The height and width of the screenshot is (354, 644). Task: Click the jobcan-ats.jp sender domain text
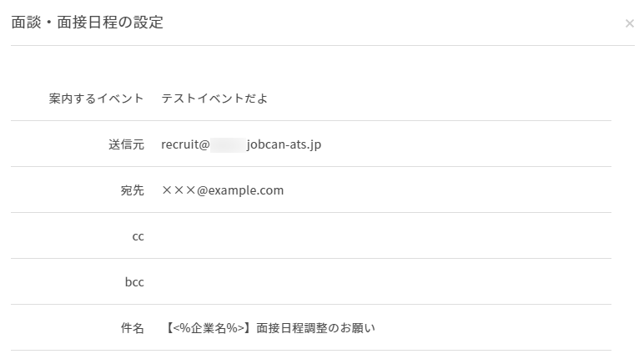[x=284, y=144]
